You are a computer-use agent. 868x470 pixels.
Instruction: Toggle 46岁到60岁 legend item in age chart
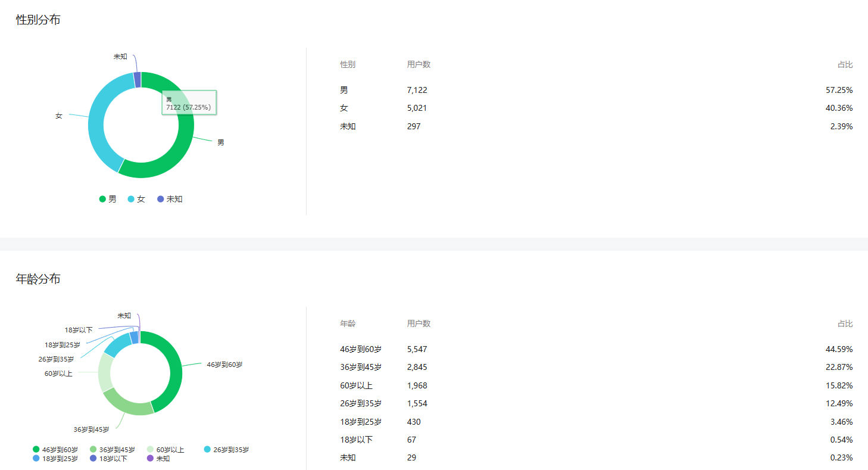tap(55, 450)
